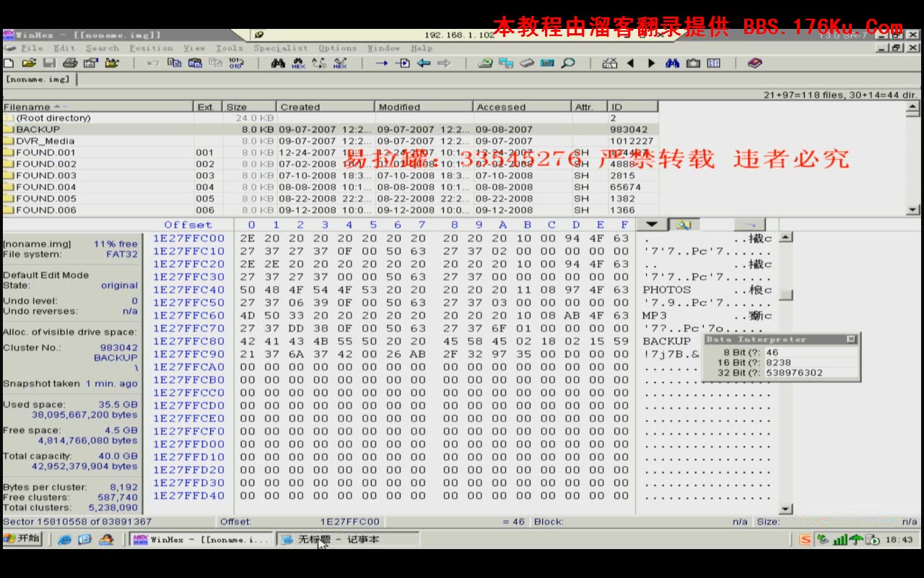Create a new file with the blank page icon
This screenshot has height=578, width=924.
point(9,64)
